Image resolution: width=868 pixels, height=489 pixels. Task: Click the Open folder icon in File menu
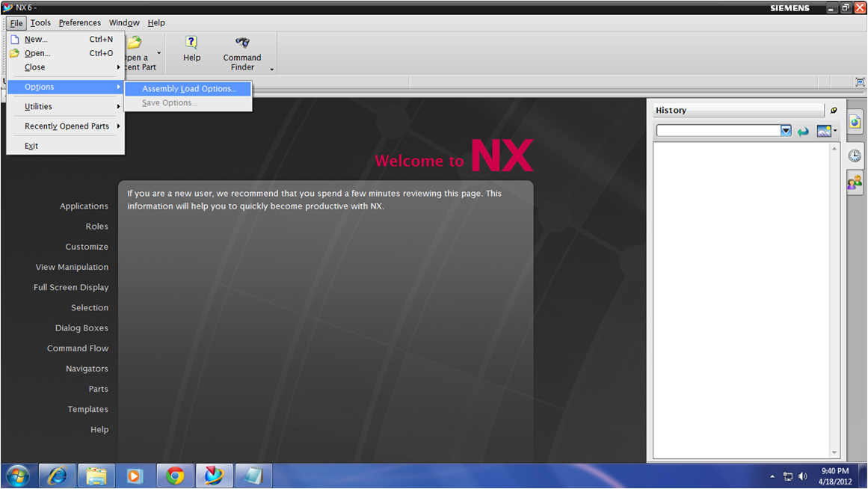(x=15, y=53)
